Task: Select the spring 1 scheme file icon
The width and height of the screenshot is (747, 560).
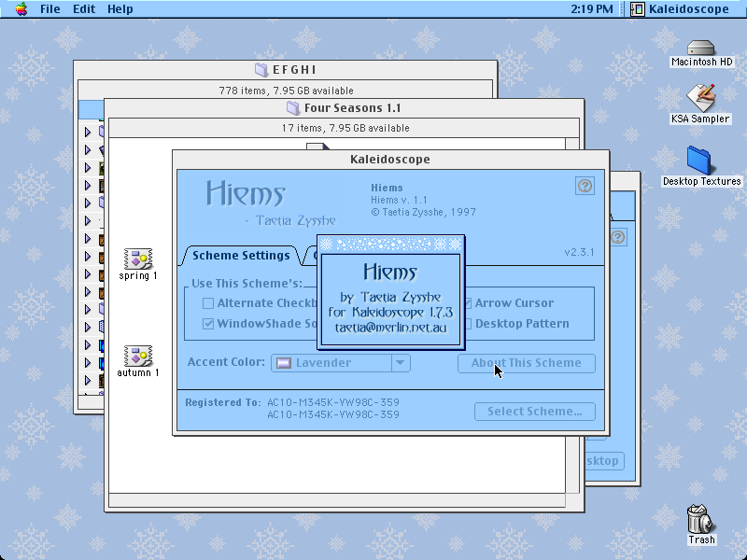Action: pyautogui.click(x=138, y=259)
